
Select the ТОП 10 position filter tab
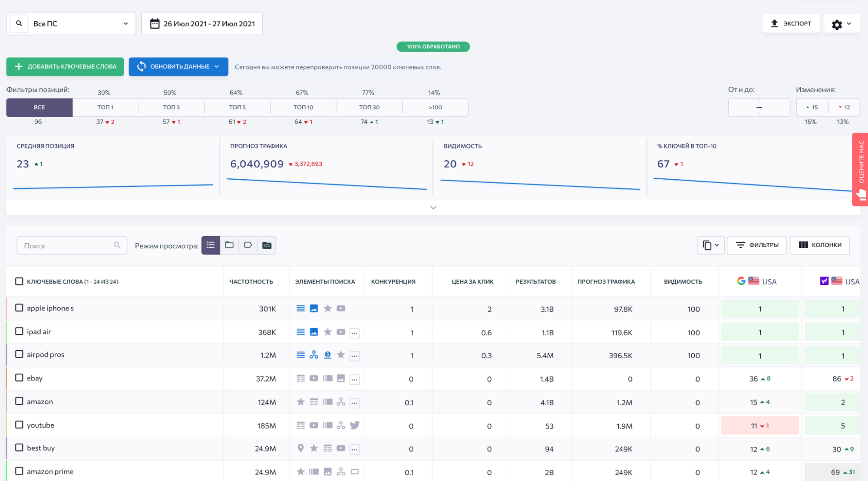coord(303,107)
